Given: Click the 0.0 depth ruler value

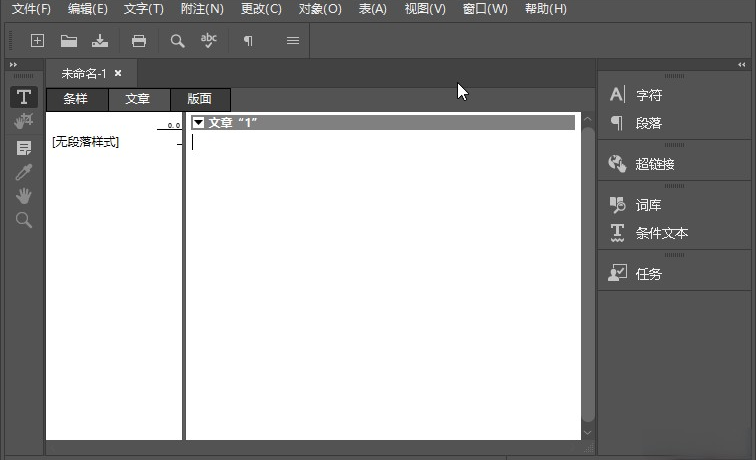Looking at the screenshot, I should (x=174, y=125).
